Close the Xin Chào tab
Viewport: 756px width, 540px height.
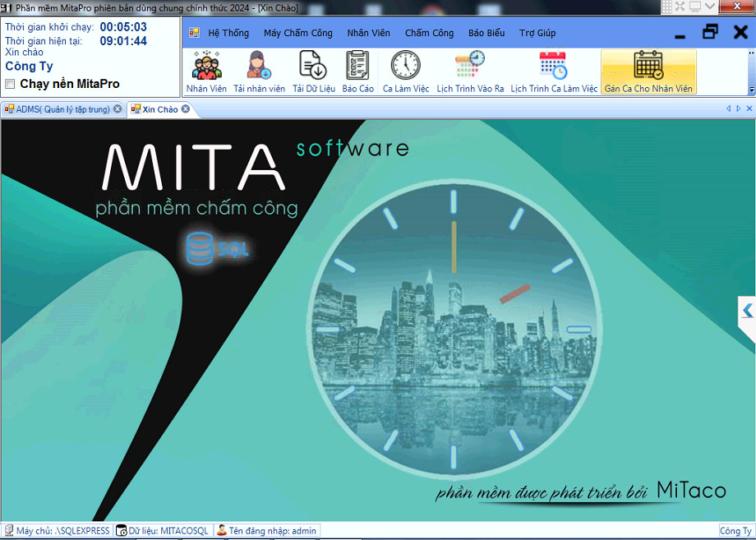click(x=186, y=109)
